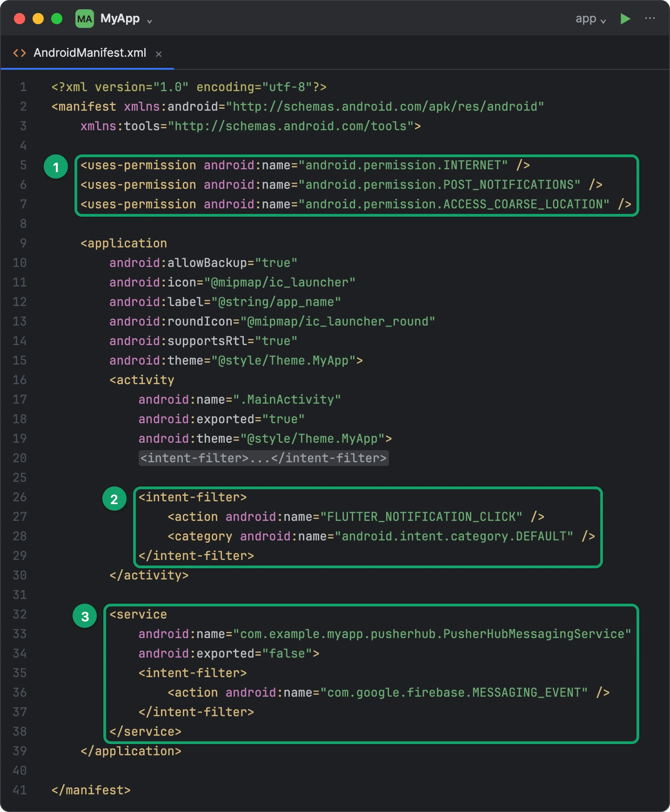The height and width of the screenshot is (812, 670).
Task: Click com.google.firebase.MESSAGING_EVENT action
Action: [x=454, y=692]
